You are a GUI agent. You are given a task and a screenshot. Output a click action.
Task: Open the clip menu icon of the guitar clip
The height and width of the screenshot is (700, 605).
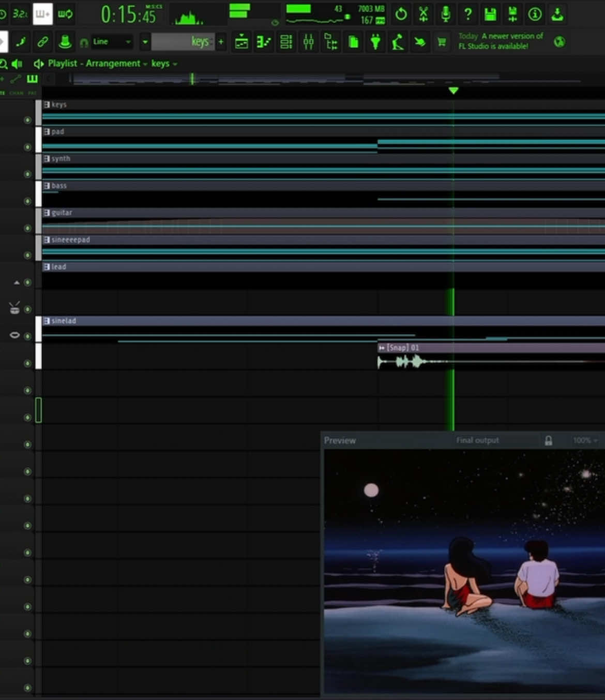click(x=47, y=213)
